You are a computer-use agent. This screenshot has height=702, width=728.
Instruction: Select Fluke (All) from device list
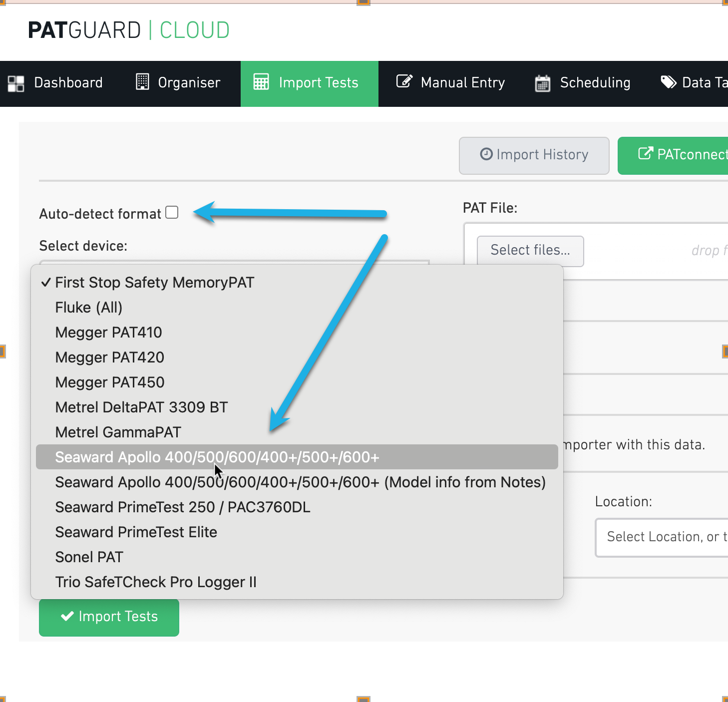coord(297,308)
